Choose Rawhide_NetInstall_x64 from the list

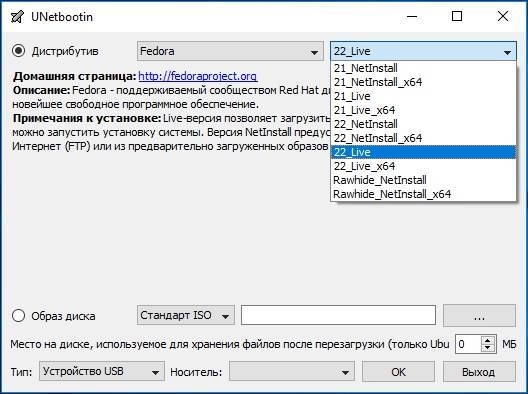(x=423, y=194)
